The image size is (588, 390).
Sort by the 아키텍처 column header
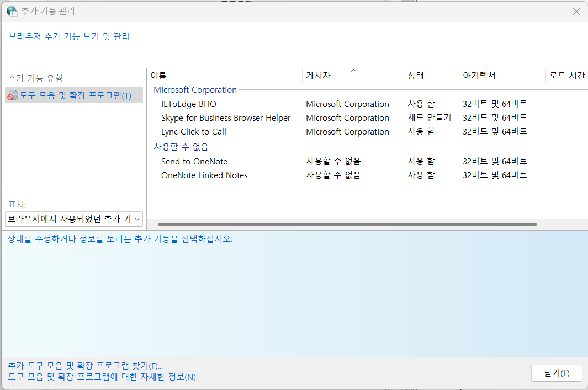(502, 76)
